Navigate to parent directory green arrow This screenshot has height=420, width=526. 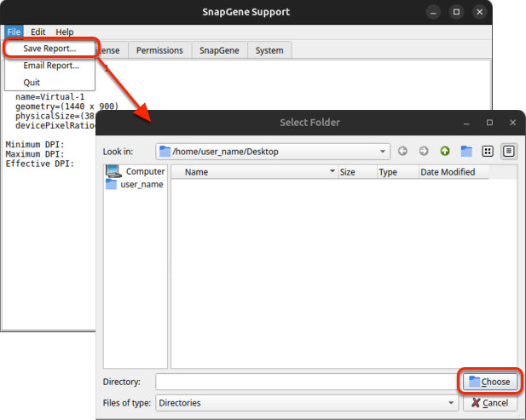coord(445,151)
